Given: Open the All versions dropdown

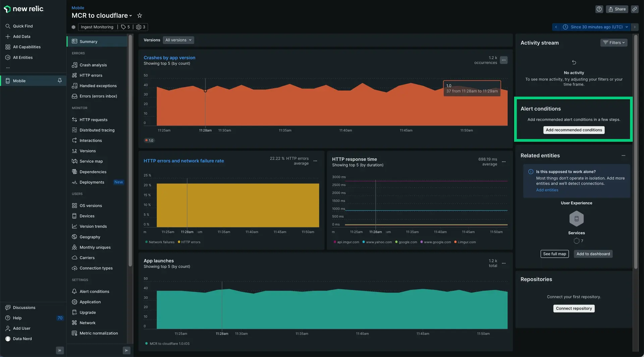Looking at the screenshot, I should 178,40.
